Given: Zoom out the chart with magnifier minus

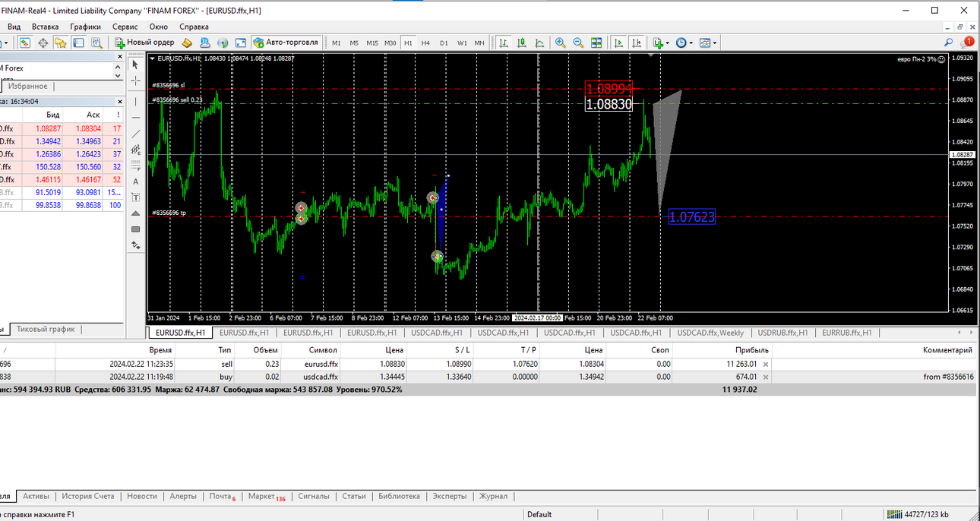Looking at the screenshot, I should tap(578, 43).
